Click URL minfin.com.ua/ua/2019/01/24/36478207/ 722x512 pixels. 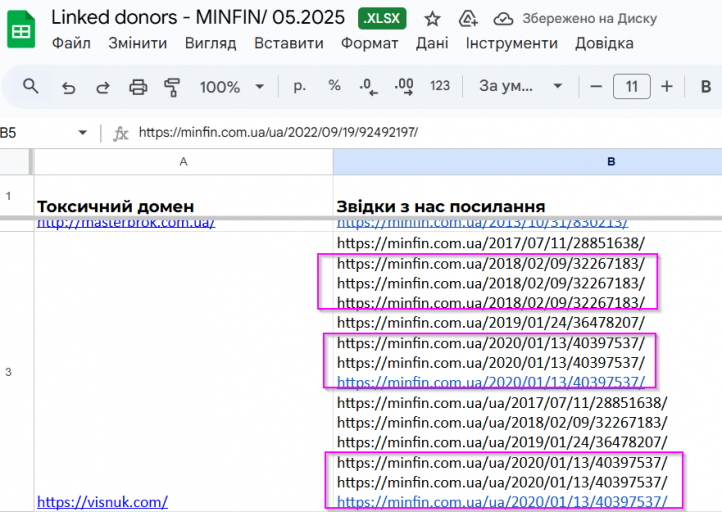point(502,442)
